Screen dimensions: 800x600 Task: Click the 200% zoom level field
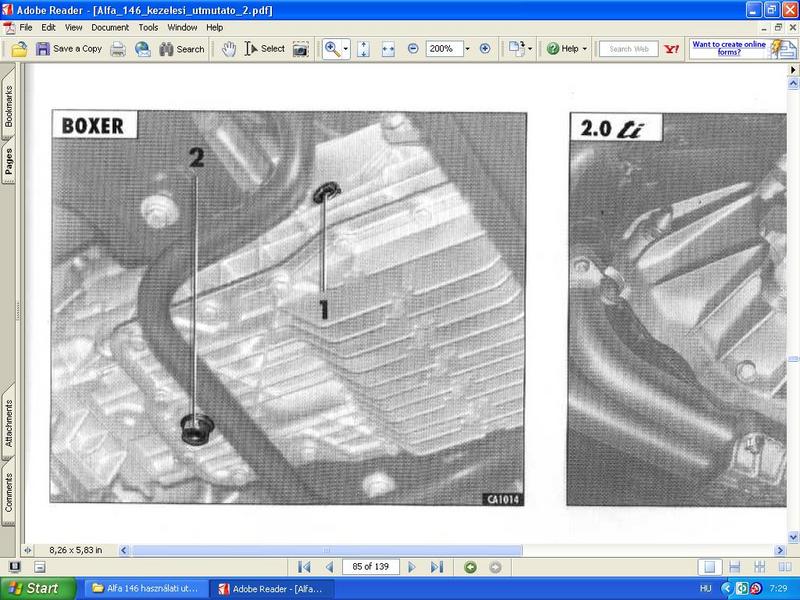[443, 49]
